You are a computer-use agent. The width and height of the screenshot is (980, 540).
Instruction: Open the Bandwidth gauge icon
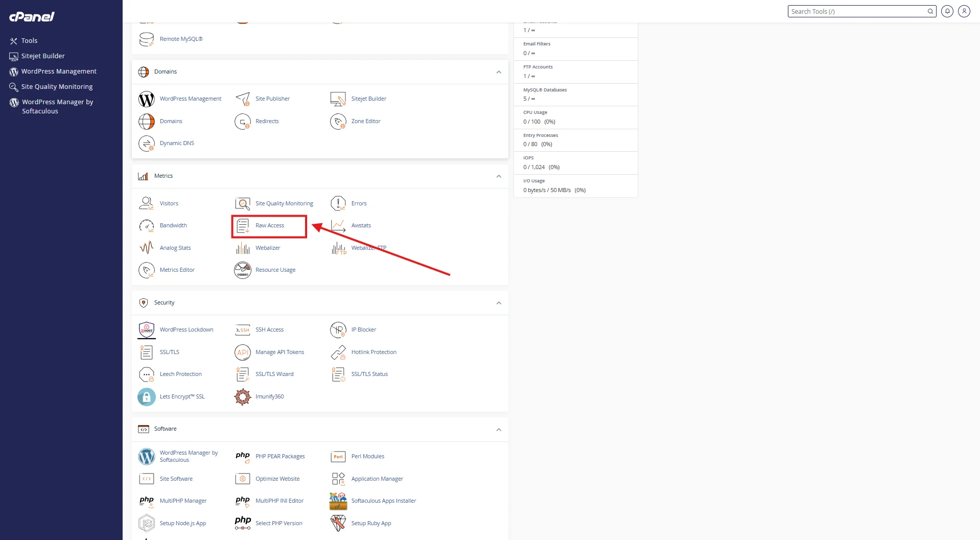[147, 225]
